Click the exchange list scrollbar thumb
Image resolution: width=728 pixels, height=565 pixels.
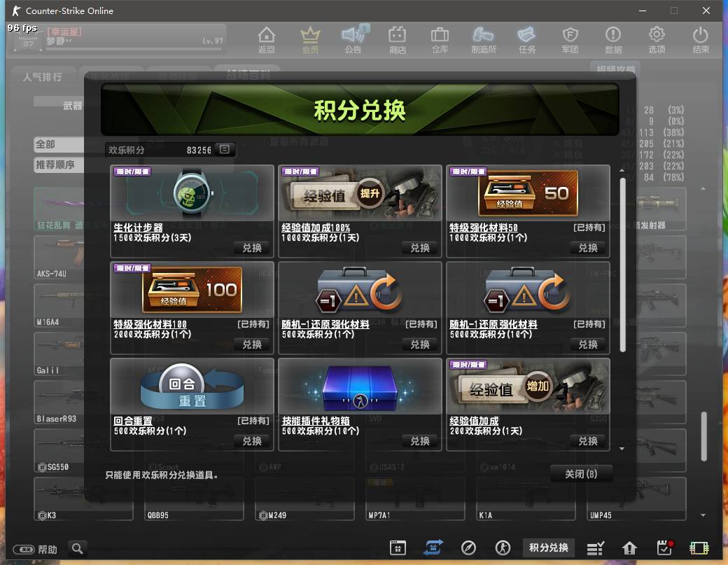622,265
